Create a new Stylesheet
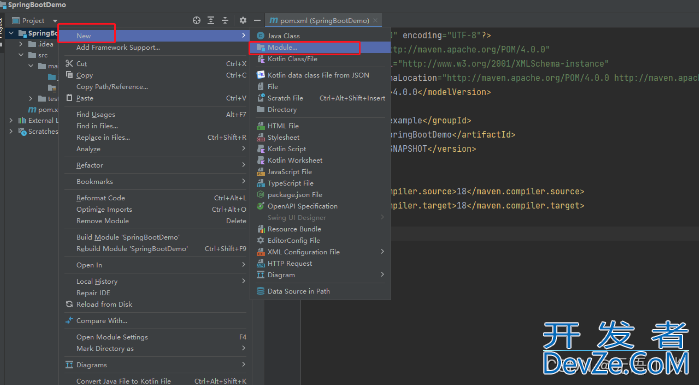The width and height of the screenshot is (699, 385). [x=321, y=138]
